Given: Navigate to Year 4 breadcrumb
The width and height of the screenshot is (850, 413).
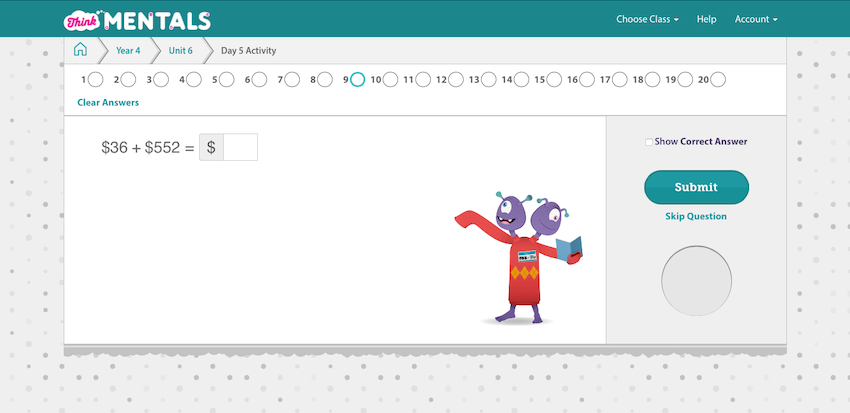Looking at the screenshot, I should click(x=127, y=50).
